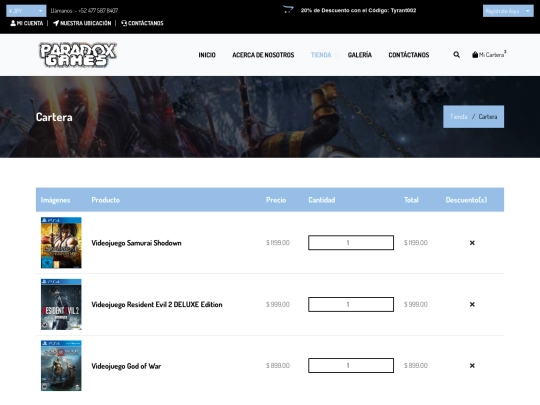This screenshot has height=405, width=540.
Task: Open the Mi Cartera shopping bag
Action: tap(489, 54)
